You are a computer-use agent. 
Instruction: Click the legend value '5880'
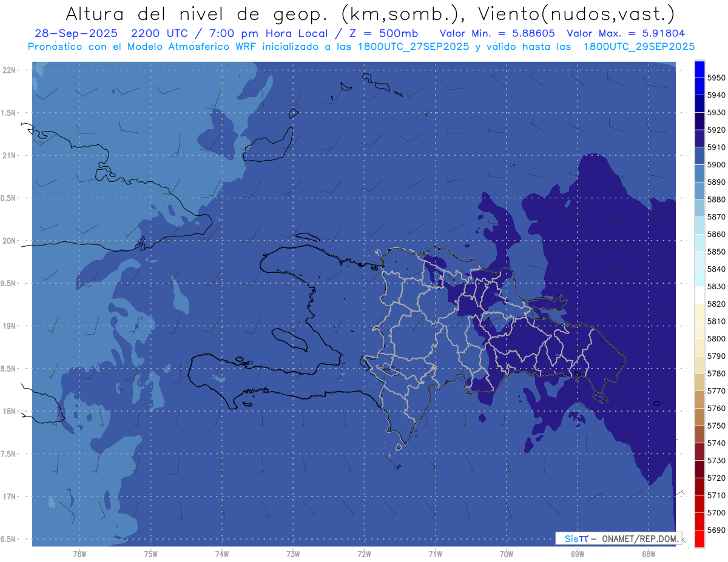coord(716,199)
